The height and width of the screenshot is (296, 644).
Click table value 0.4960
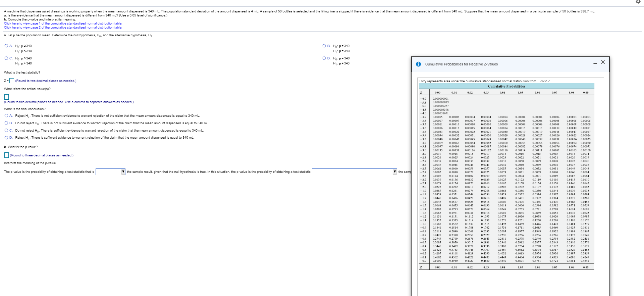click(453, 261)
